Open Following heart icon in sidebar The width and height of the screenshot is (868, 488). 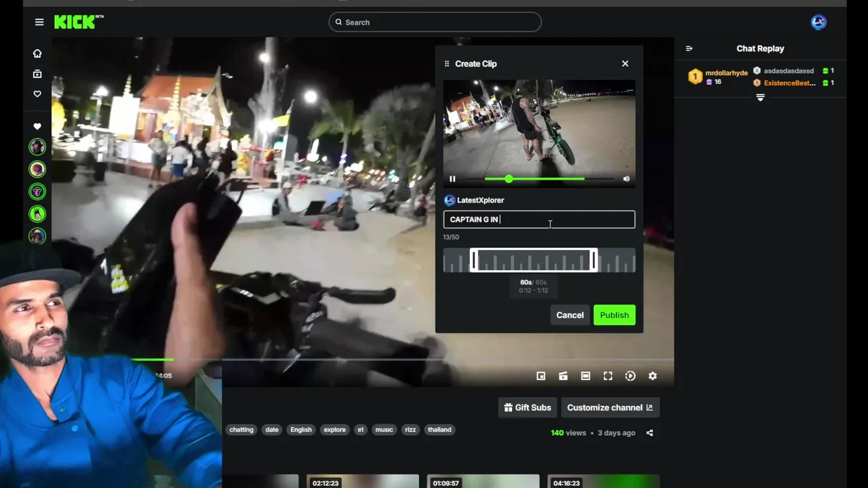tap(37, 94)
